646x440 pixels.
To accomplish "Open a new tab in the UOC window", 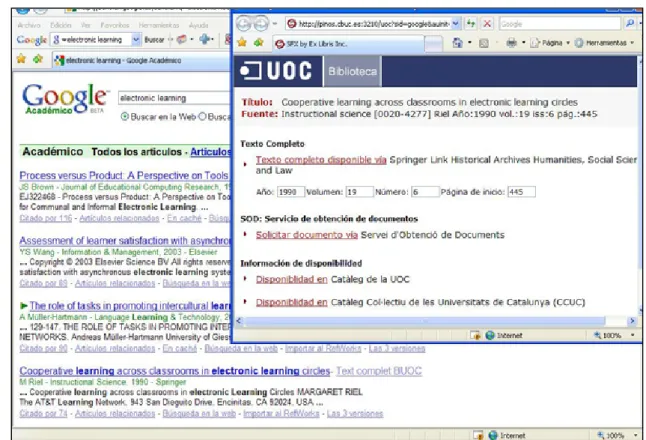I will coord(433,44).
